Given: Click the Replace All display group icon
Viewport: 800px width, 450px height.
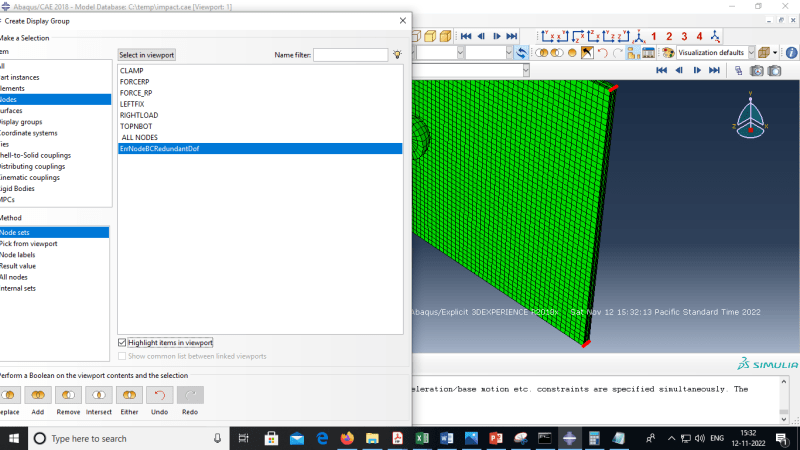Looking at the screenshot, I should coord(572,53).
